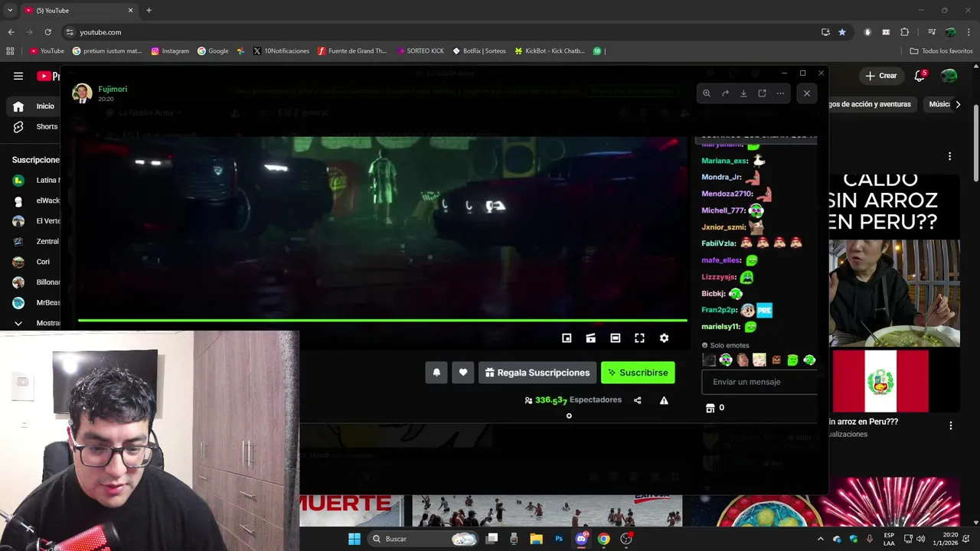Viewport: 980px width, 551px height.
Task: Toggle the notification bell for the channel
Action: [x=436, y=373]
